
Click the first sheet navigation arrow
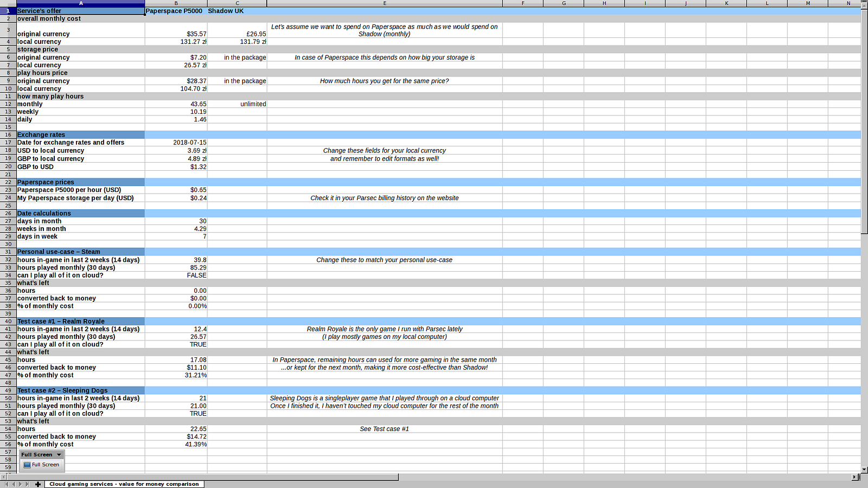click(6, 484)
